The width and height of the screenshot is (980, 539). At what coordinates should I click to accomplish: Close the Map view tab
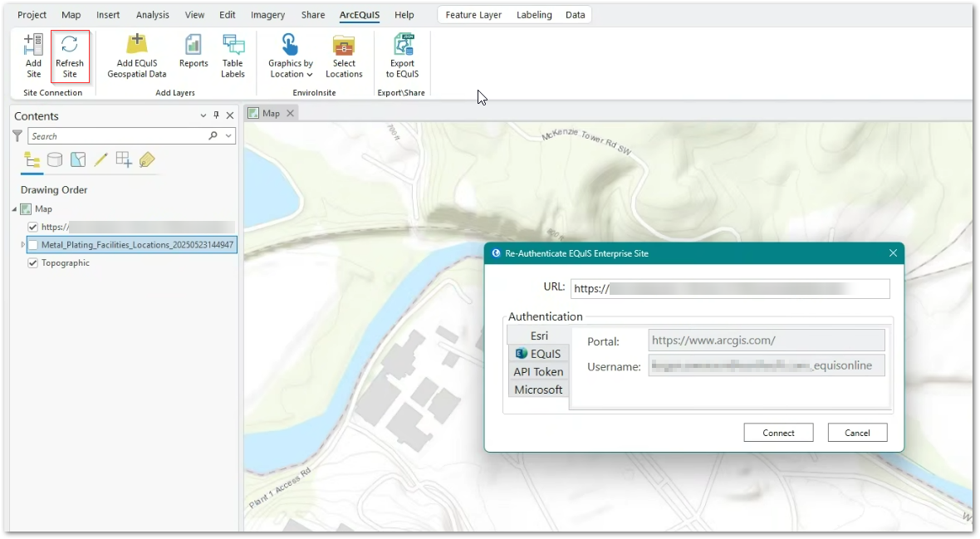tap(290, 113)
